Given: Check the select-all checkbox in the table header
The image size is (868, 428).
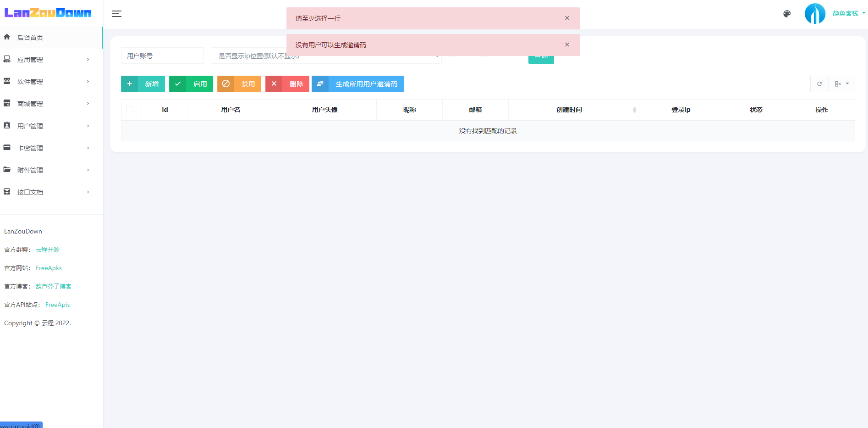Looking at the screenshot, I should tap(130, 109).
